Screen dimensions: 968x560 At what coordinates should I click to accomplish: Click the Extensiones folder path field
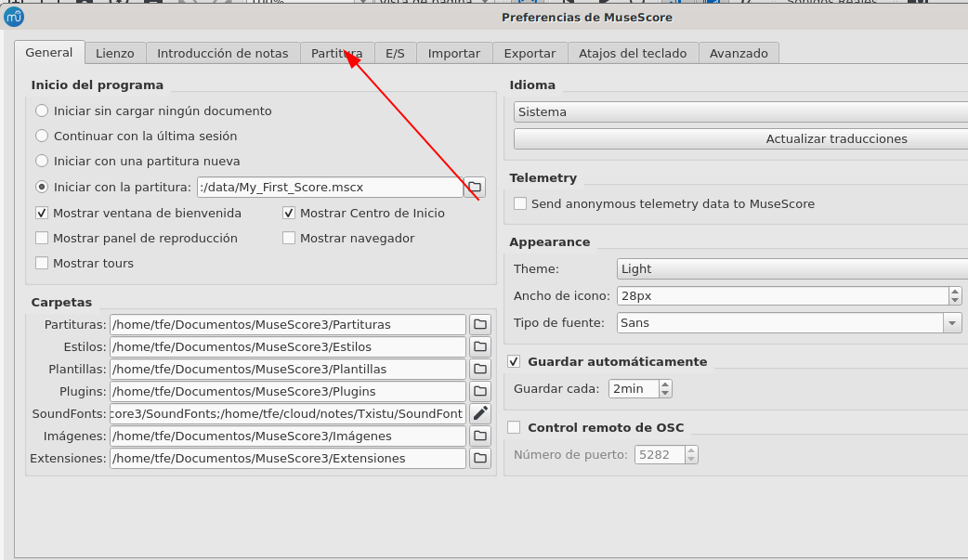pos(288,458)
